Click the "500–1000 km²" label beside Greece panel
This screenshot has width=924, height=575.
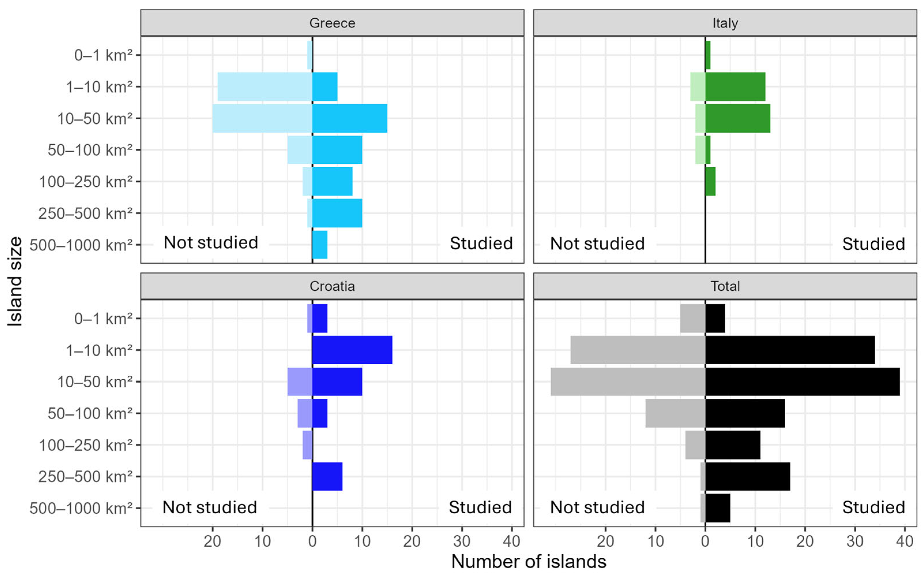coord(81,245)
